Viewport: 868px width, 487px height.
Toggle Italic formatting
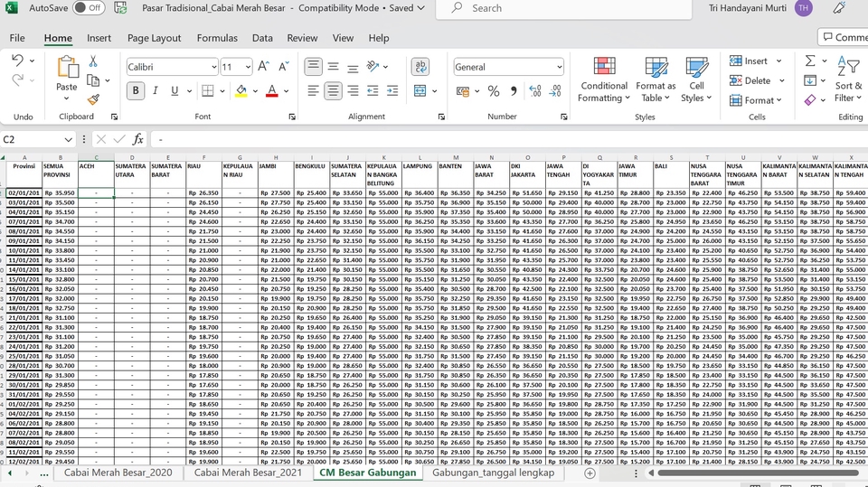[155, 90]
